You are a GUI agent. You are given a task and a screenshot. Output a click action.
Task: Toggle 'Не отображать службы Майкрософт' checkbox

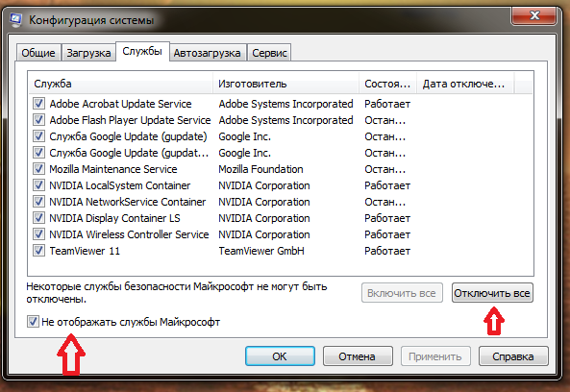point(33,322)
